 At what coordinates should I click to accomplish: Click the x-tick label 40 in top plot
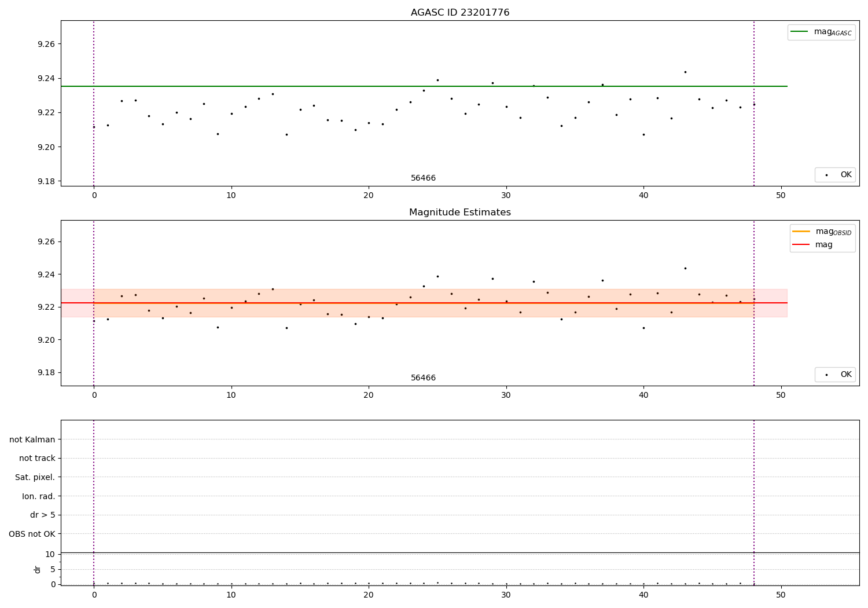(643, 195)
